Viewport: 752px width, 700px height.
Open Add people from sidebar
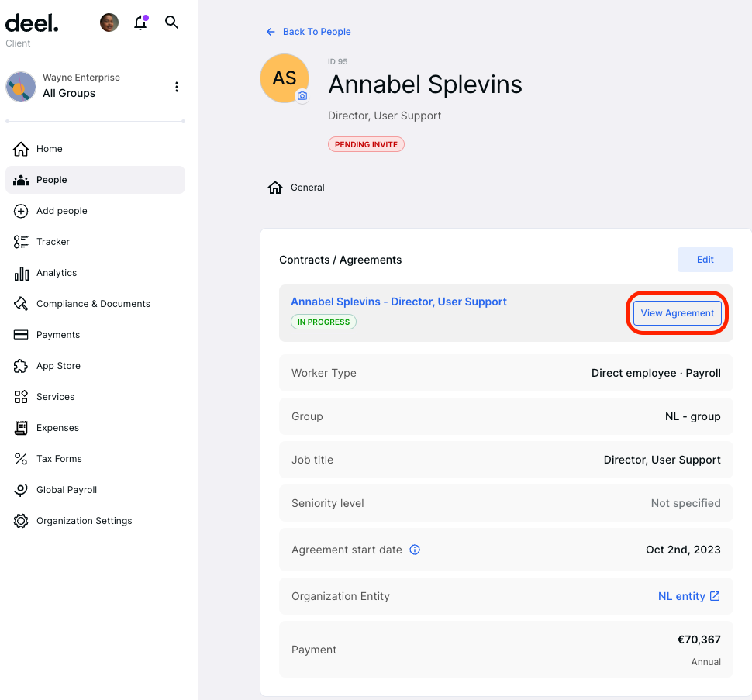(x=61, y=211)
